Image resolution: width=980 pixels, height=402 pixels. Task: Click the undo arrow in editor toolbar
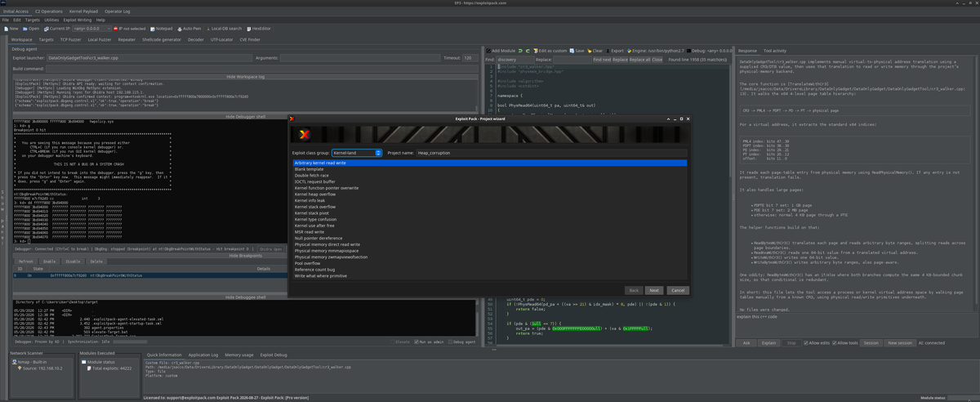click(520, 51)
